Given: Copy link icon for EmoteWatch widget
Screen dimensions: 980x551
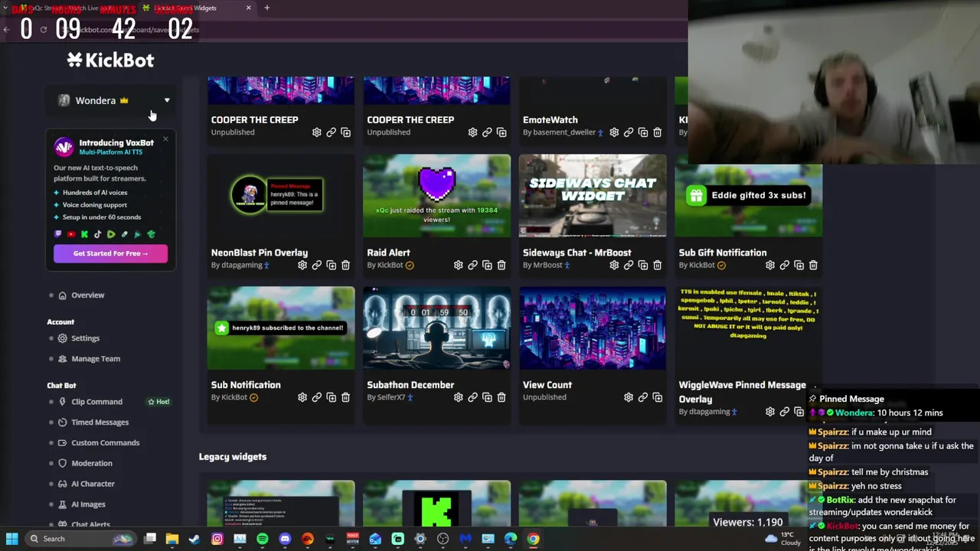Looking at the screenshot, I should [629, 132].
